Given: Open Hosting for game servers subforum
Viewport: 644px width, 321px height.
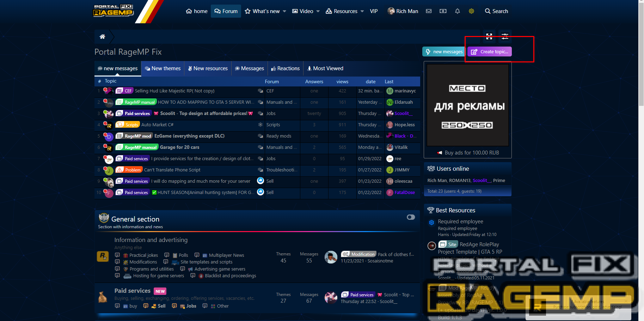Looking at the screenshot, I should coord(158,276).
